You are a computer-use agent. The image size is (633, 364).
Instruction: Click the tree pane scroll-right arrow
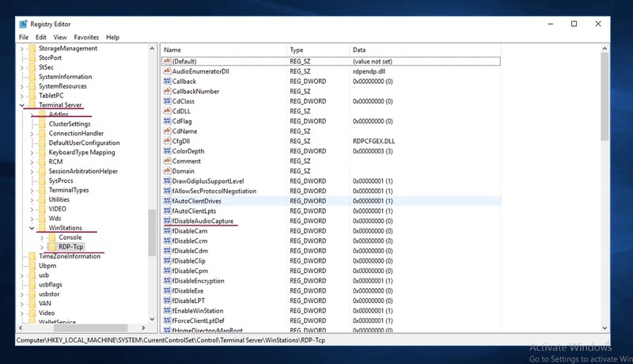point(143,328)
